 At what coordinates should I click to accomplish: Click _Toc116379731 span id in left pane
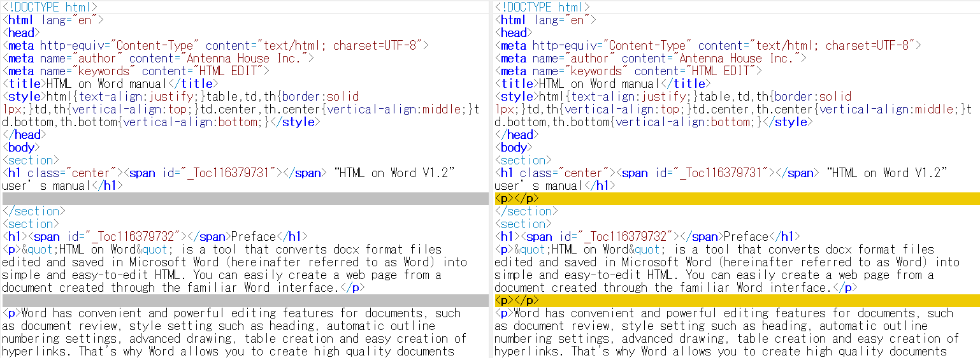point(230,173)
